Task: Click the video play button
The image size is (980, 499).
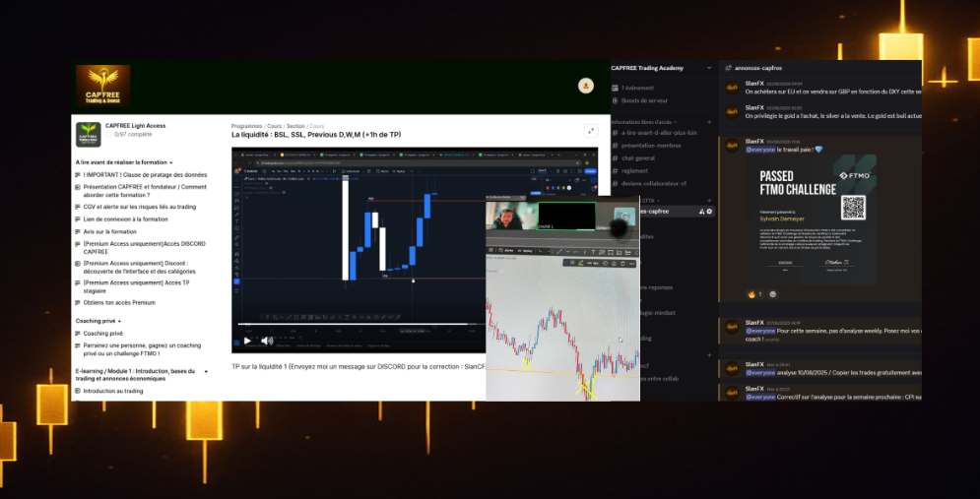Action: click(247, 341)
